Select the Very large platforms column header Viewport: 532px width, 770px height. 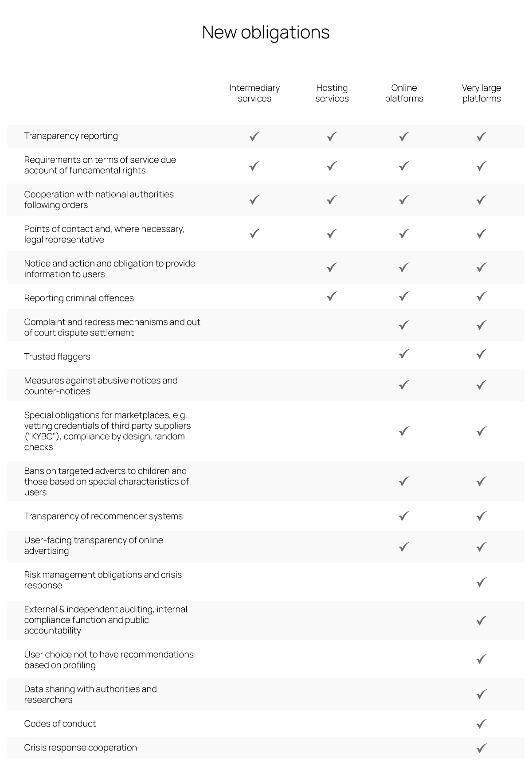click(x=481, y=93)
